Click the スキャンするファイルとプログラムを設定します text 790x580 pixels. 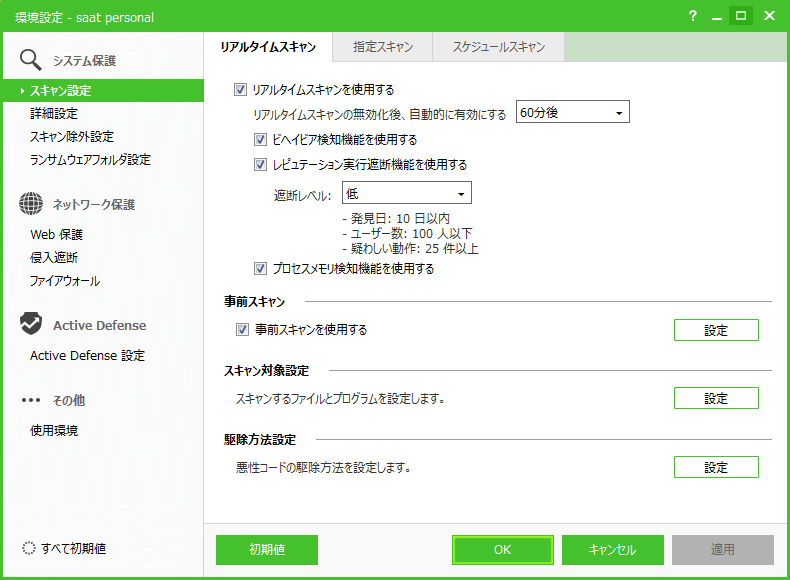coord(341,399)
